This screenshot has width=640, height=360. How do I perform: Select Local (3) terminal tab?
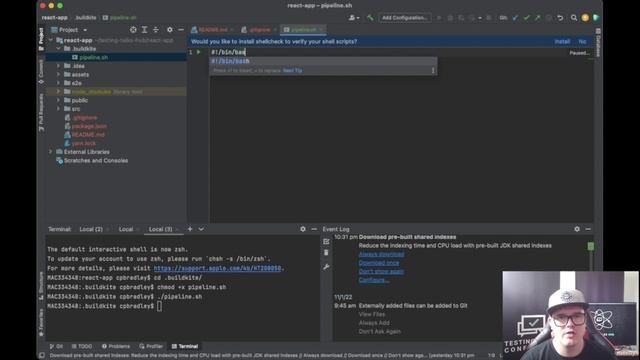pos(160,229)
